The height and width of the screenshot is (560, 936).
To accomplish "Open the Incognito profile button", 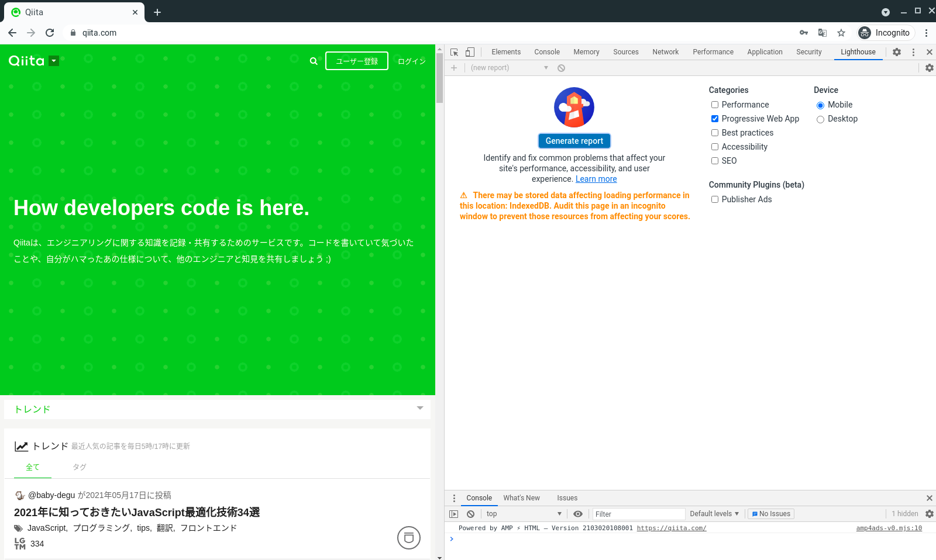I will (x=886, y=33).
